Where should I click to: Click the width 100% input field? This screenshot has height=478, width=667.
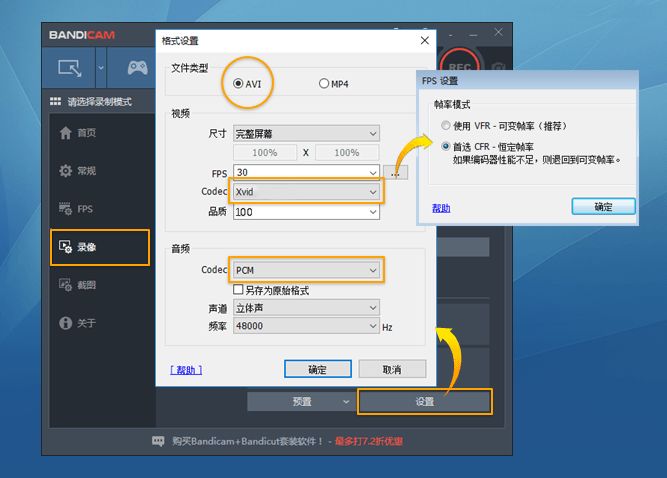(265, 152)
